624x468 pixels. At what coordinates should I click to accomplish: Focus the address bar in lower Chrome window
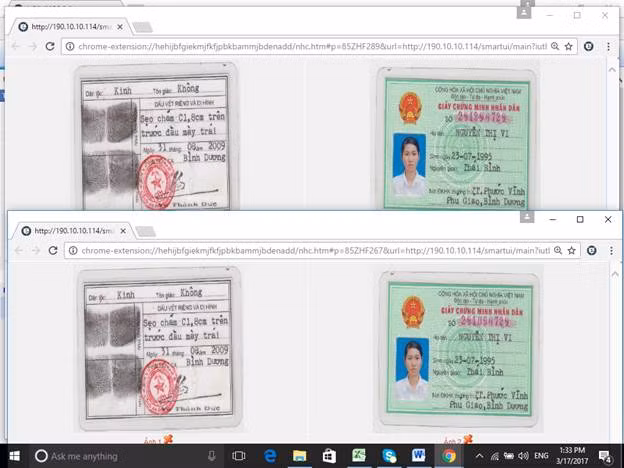coord(316,251)
